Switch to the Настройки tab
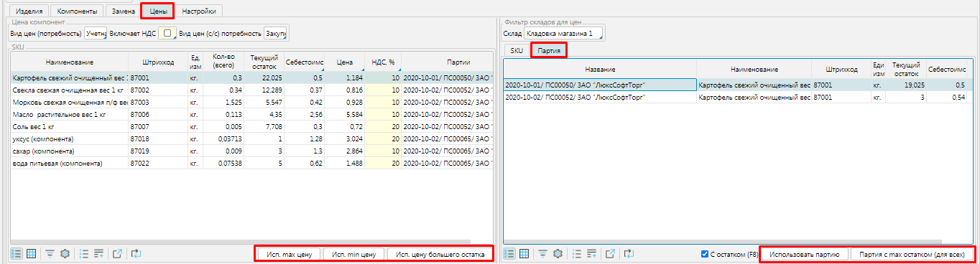Viewport: 980px width, 264px height. tap(198, 11)
